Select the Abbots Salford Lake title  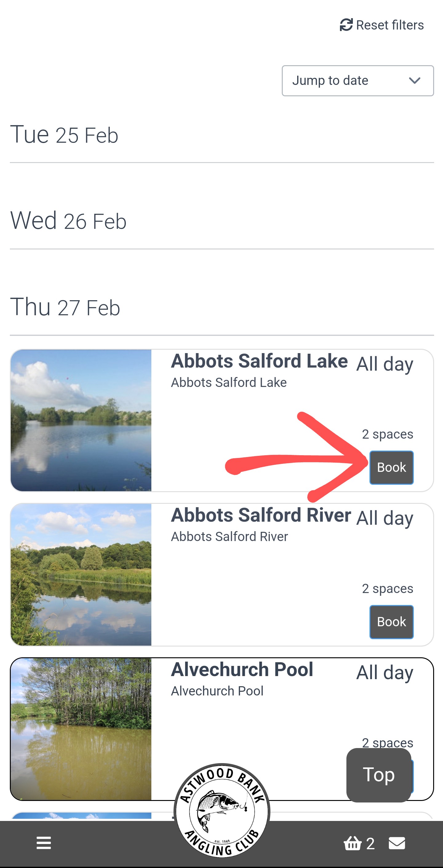click(x=259, y=361)
